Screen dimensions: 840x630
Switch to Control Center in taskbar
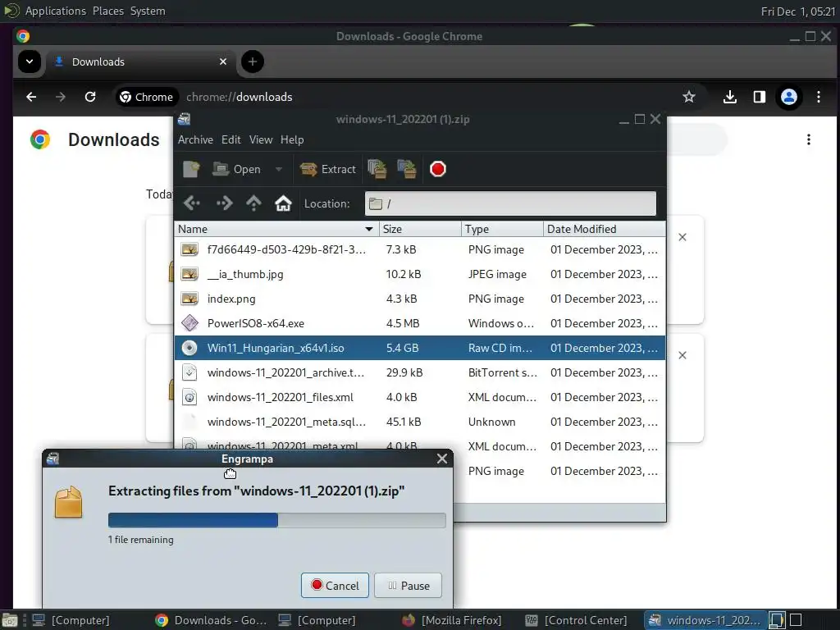click(577, 620)
